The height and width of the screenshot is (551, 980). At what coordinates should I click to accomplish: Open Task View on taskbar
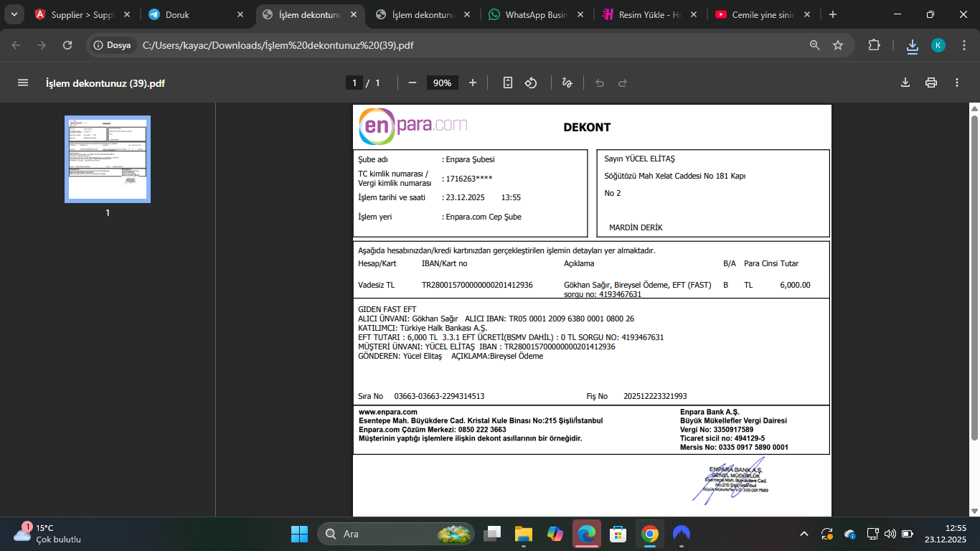(492, 534)
